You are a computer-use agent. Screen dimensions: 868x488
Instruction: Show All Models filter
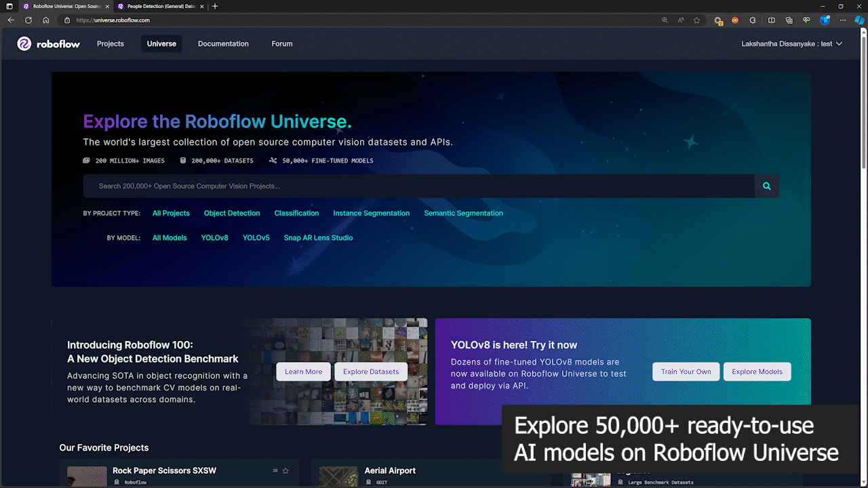point(170,238)
